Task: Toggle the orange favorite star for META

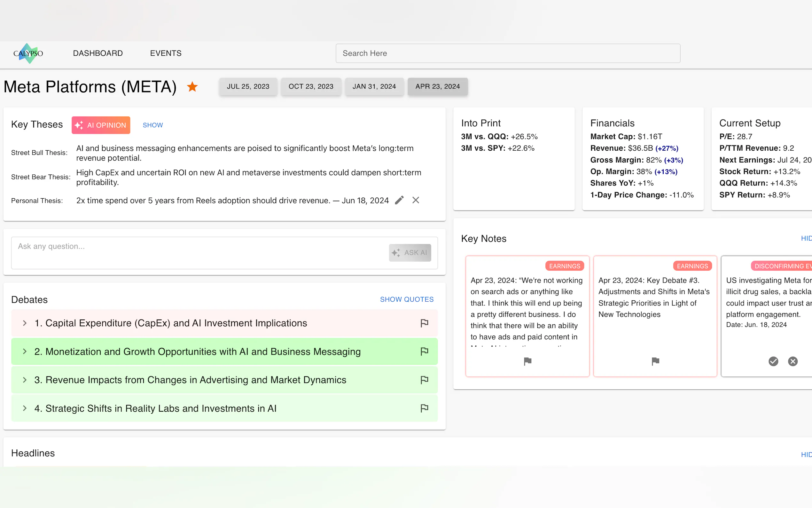Action: coord(192,87)
